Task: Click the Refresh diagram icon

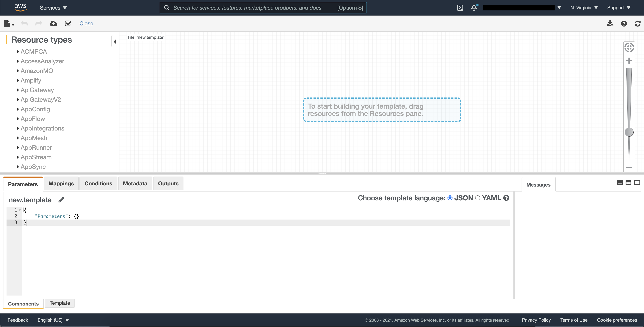Action: click(x=637, y=23)
